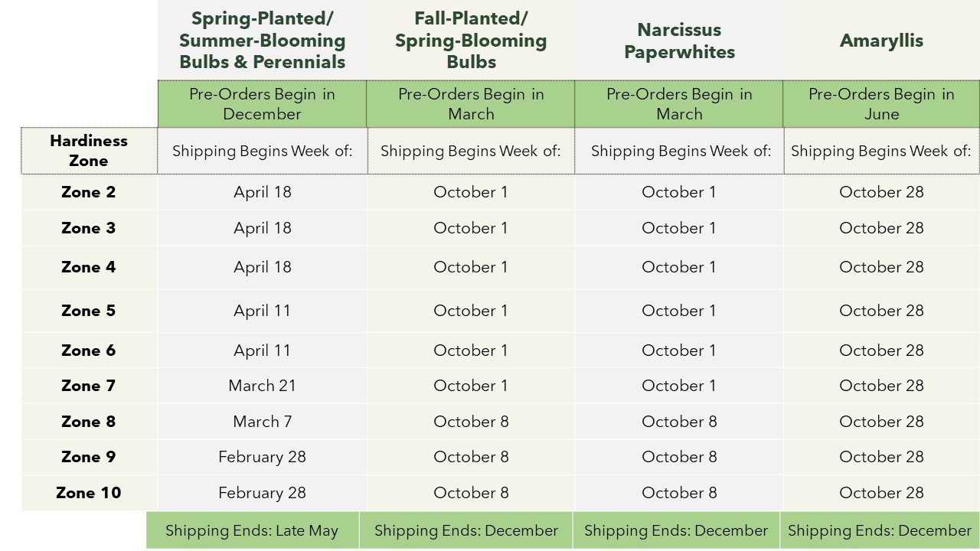Screen dimensions: 980x551
Task: Click Shipping Ends: Late May footer cell
Action: coord(252,530)
